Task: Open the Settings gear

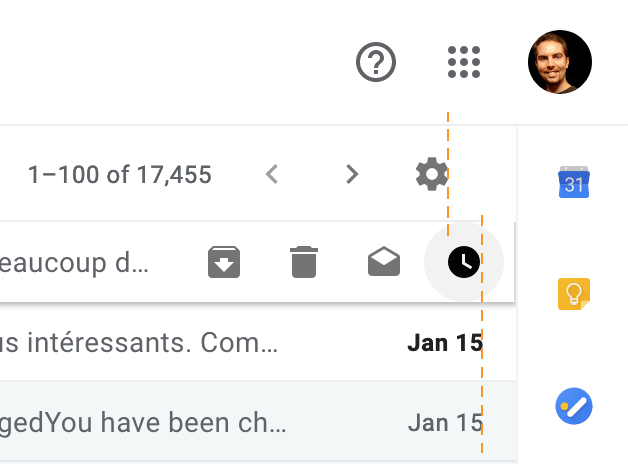Action: point(432,175)
